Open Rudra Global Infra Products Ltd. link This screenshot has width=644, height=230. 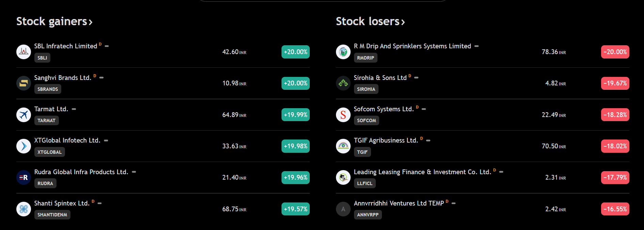(x=81, y=172)
